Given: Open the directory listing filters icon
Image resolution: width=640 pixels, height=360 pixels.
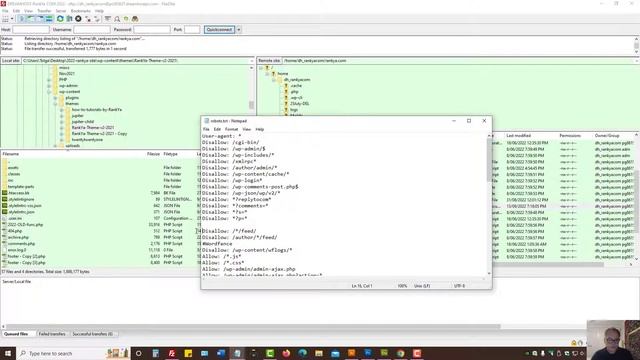Looking at the screenshot, I should point(108,19).
